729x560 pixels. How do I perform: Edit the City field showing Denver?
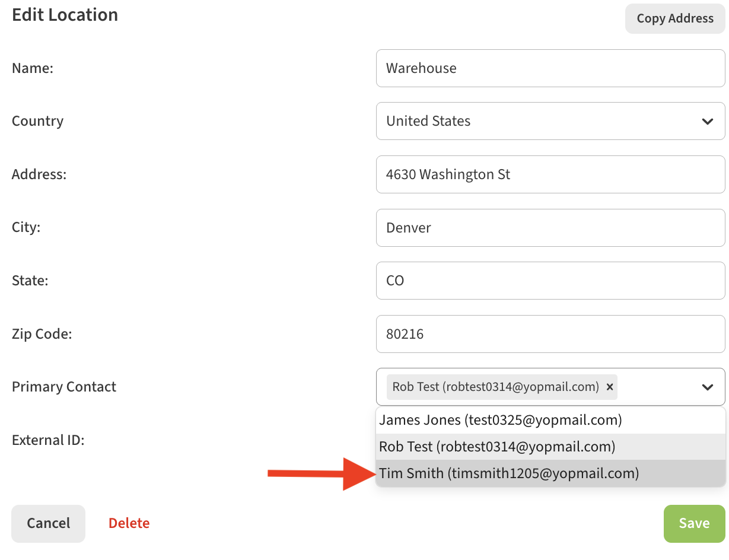[549, 228]
